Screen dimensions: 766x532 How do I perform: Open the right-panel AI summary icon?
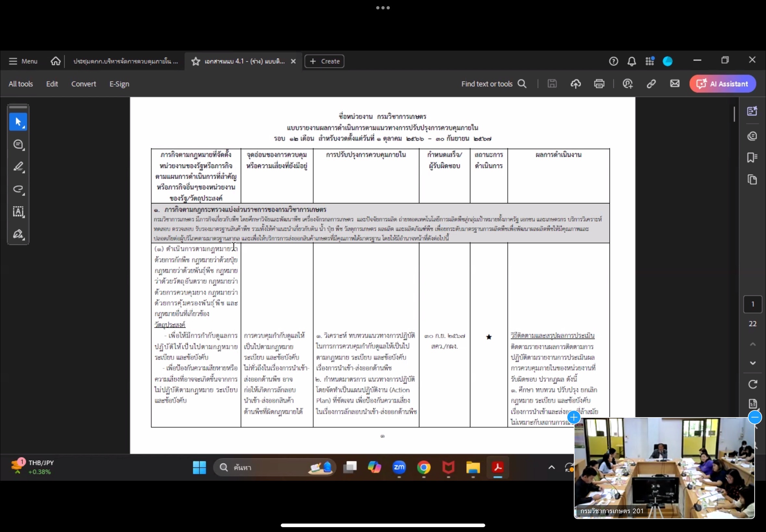coord(752,111)
